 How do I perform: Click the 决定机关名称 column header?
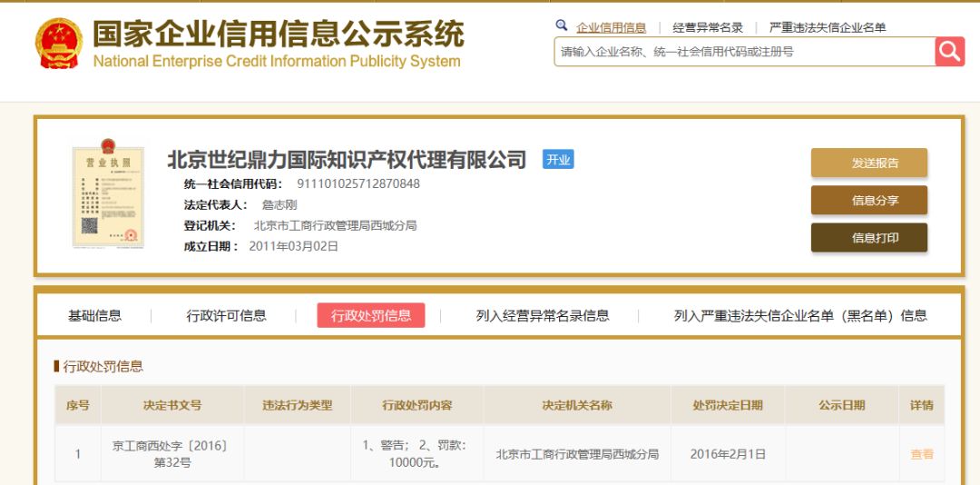[x=577, y=405]
